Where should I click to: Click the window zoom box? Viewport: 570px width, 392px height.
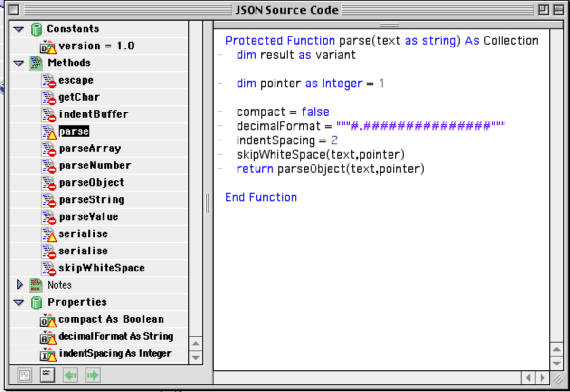point(543,10)
